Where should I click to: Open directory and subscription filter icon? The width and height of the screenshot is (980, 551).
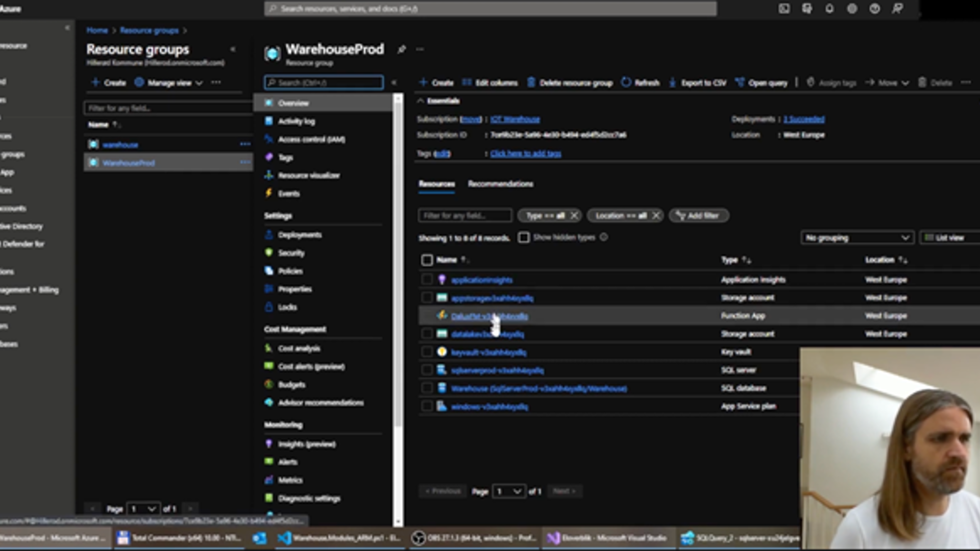point(807,9)
